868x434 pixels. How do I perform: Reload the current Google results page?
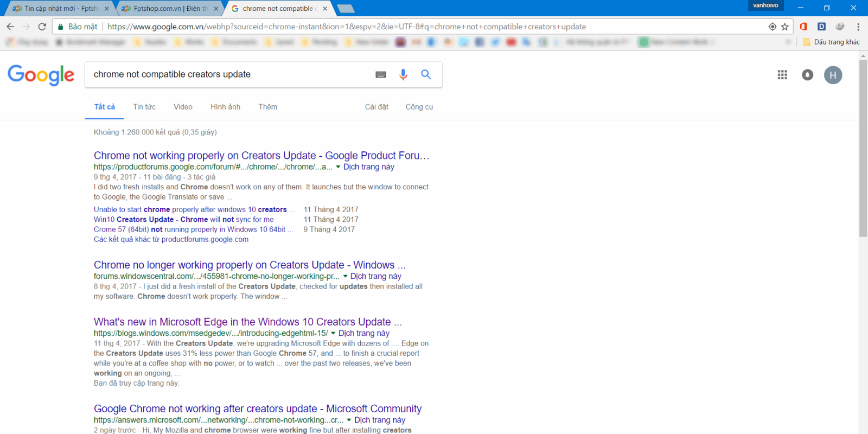pos(42,27)
